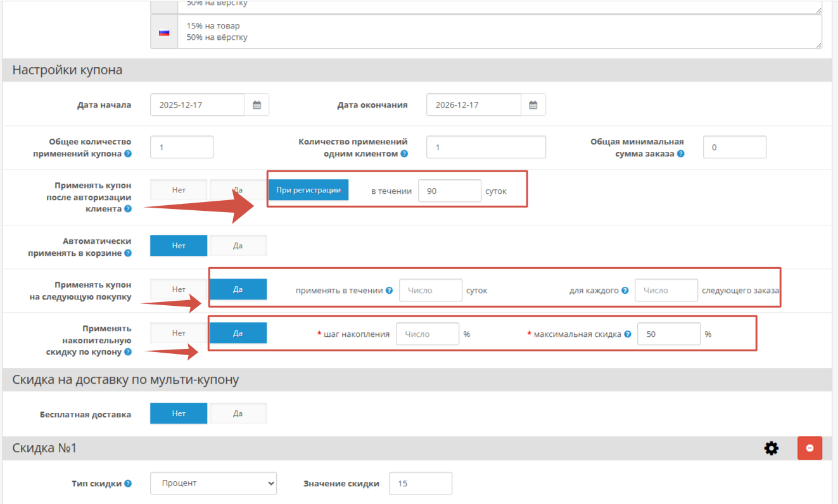Remove Скидка №1 with the red minus button

click(x=809, y=448)
